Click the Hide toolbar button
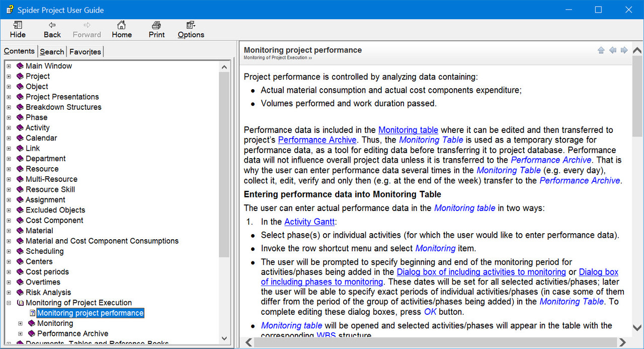Screen dimensions: 644x349 18,30
